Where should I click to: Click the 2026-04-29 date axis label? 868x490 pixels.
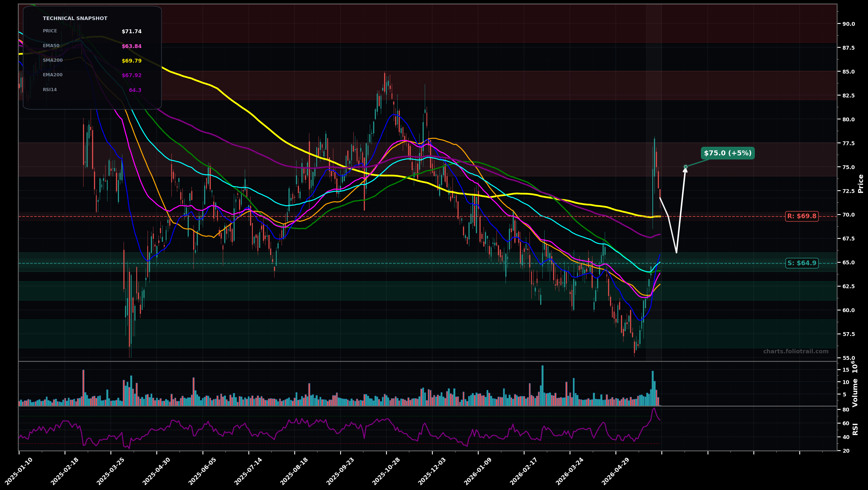tap(615, 471)
